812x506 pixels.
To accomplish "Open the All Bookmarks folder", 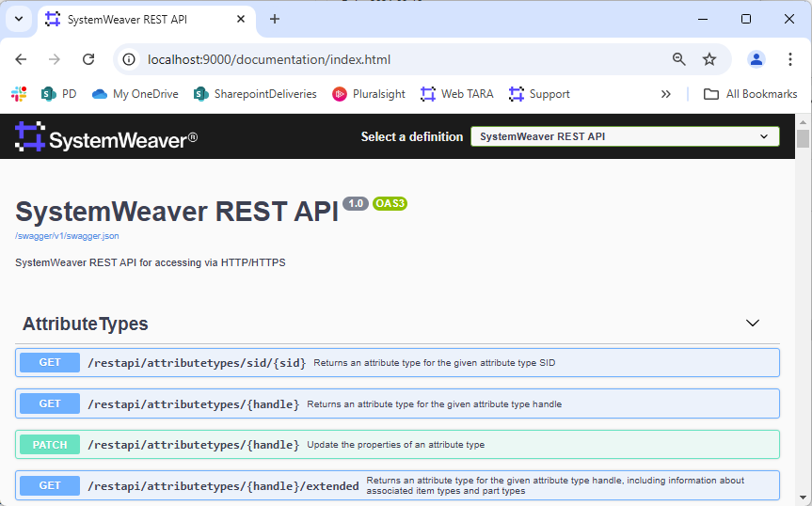I will [751, 94].
